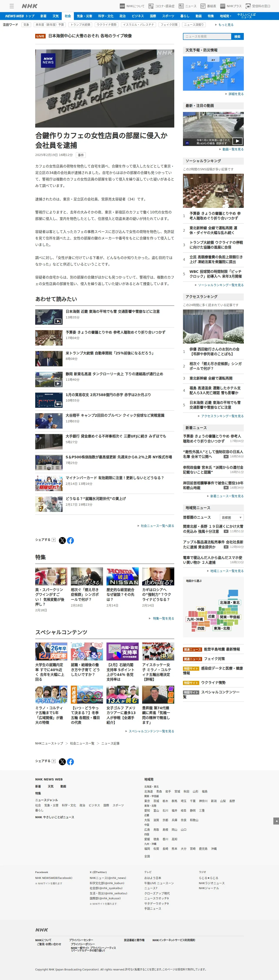Open the 大谷翔平 キャンプ2回目 article

point(115,415)
